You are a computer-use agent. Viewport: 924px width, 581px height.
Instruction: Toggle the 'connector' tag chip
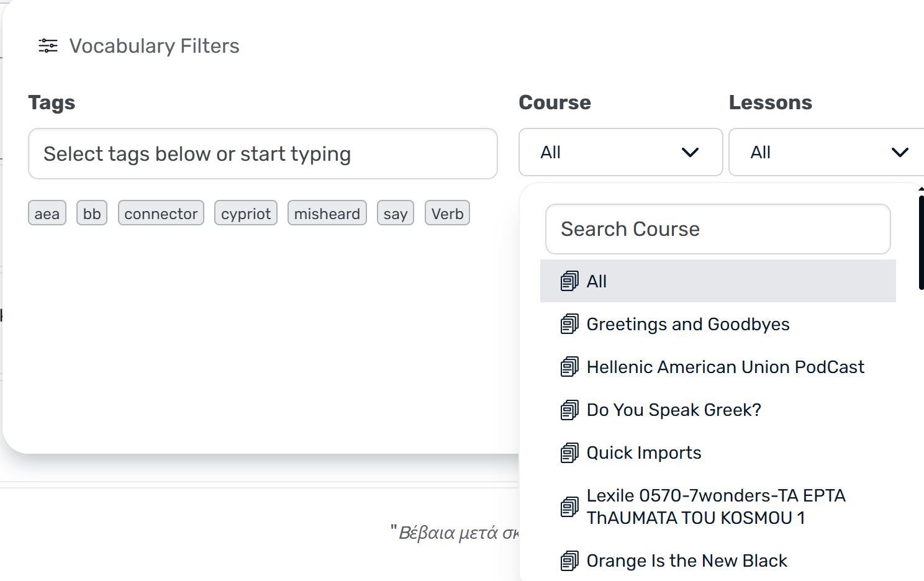161,214
